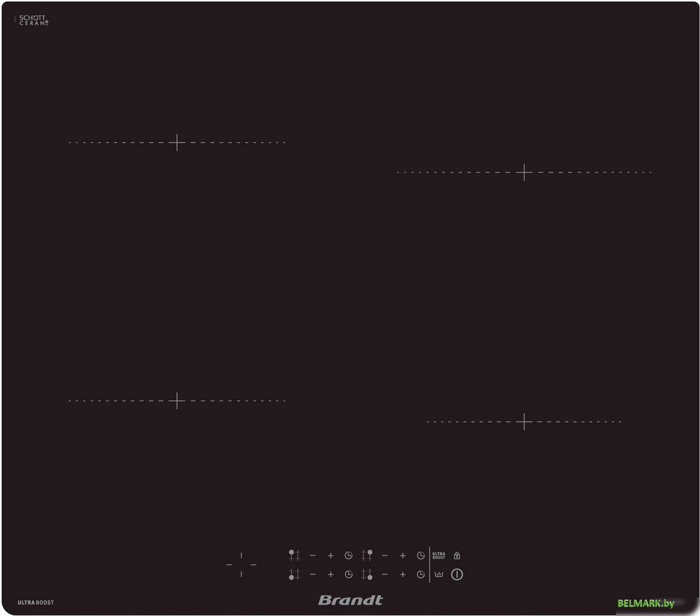700x616 pixels.
Task: Click the Schott Ceran logo
Action: click(x=33, y=20)
